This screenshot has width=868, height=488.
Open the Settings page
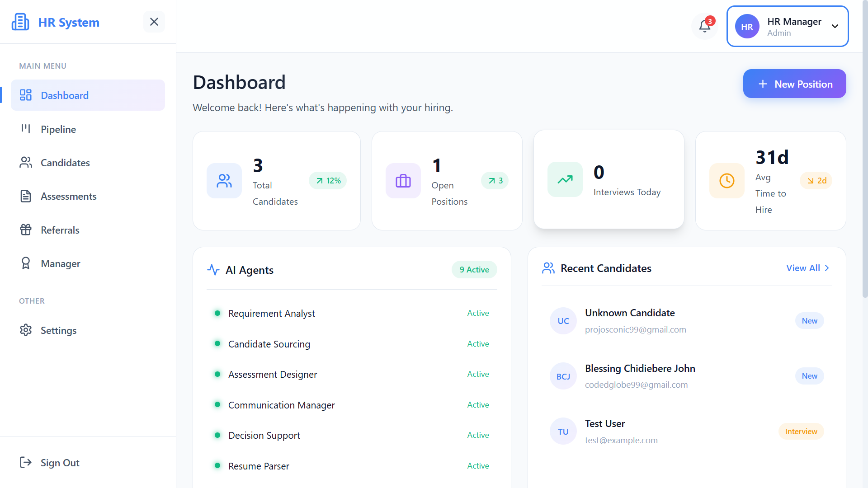pyautogui.click(x=59, y=330)
